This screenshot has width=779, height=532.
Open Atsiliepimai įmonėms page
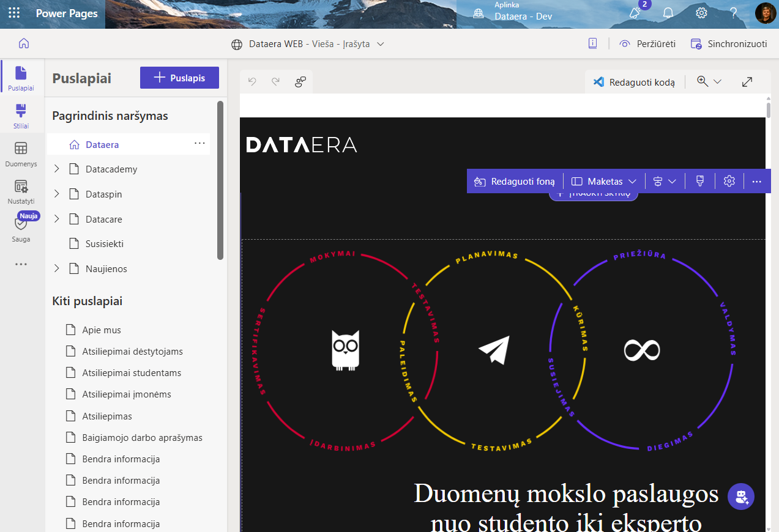127,394
